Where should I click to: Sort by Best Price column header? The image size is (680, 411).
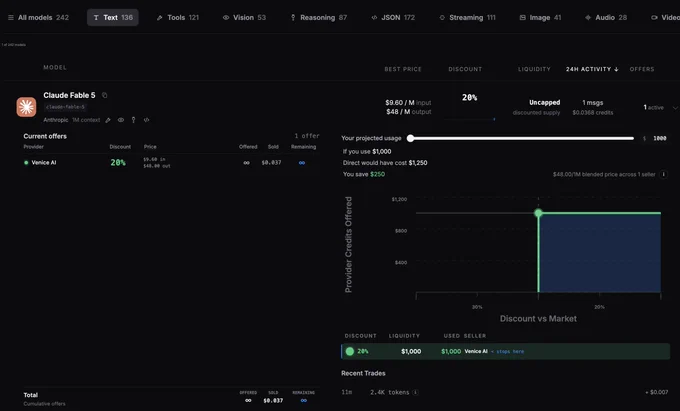click(403, 69)
